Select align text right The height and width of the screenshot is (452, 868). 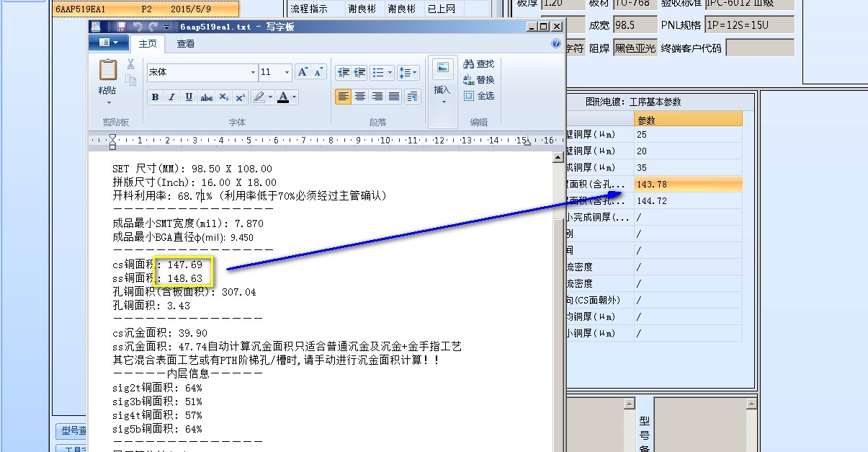377,96
